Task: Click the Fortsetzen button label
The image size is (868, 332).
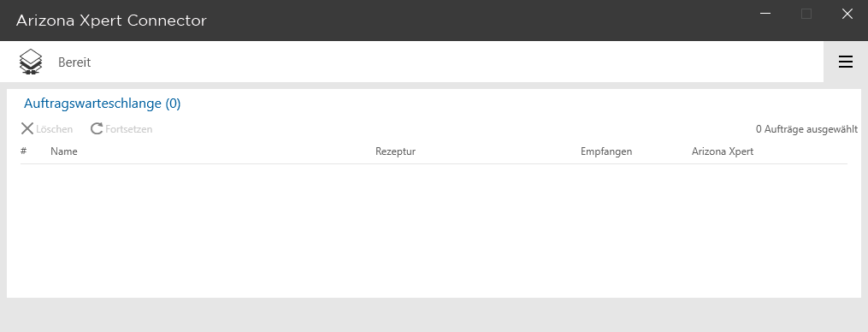Action: click(x=129, y=129)
